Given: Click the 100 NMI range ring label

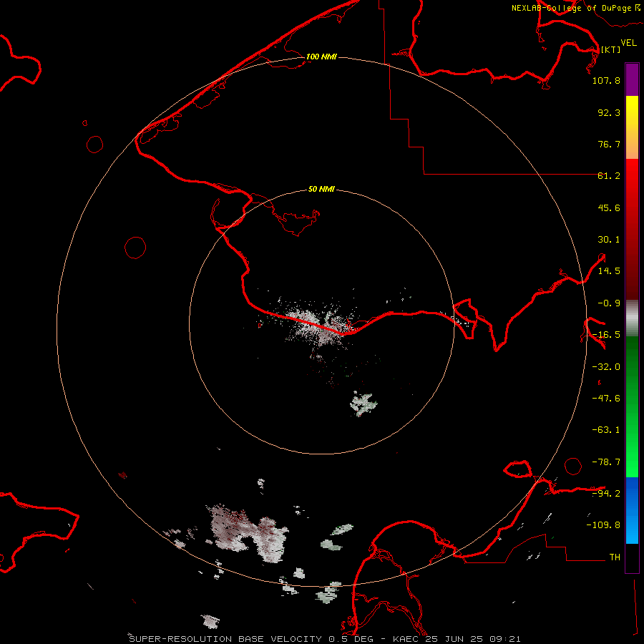Looking at the screenshot, I should pyautogui.click(x=321, y=57).
